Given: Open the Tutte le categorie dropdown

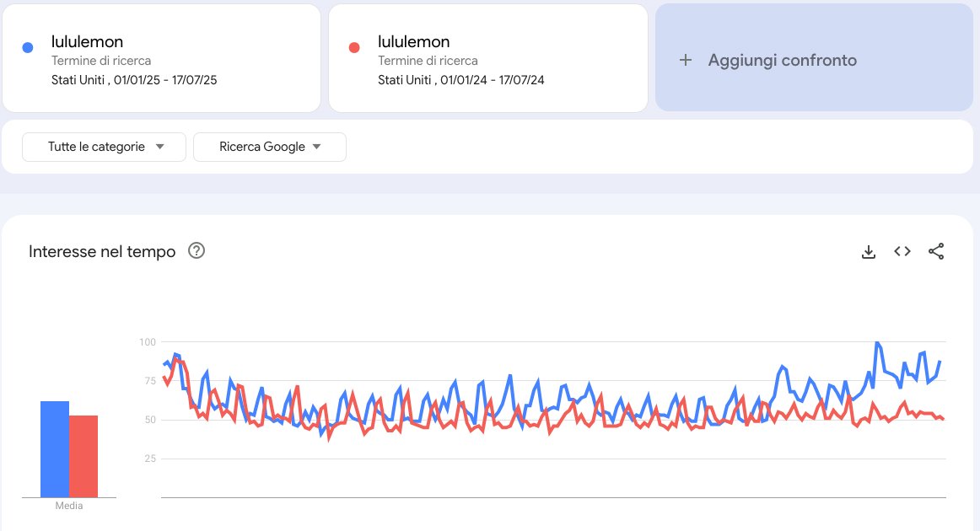Looking at the screenshot, I should click(x=104, y=147).
